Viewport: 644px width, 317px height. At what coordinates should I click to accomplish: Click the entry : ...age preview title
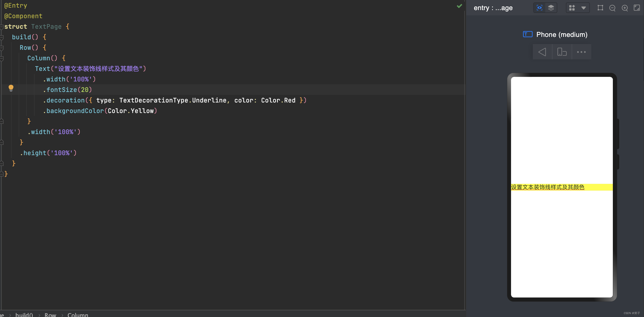(493, 8)
